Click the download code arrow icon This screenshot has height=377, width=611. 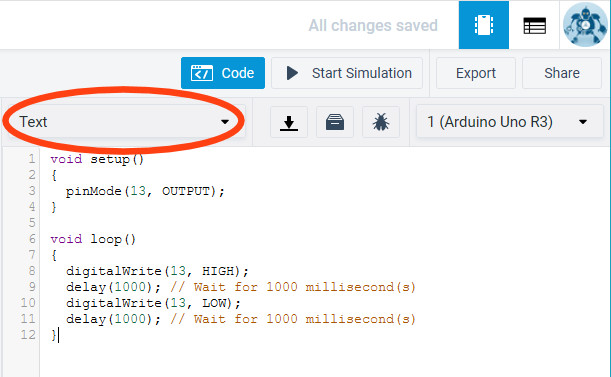(x=289, y=122)
